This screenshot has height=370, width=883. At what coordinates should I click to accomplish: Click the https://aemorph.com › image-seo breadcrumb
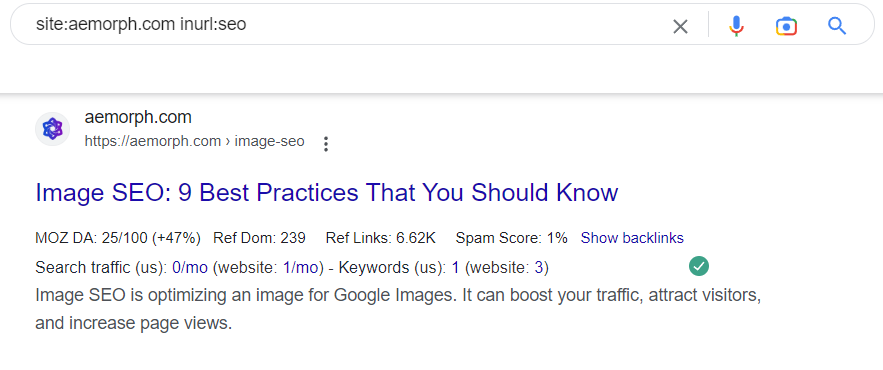coord(194,141)
